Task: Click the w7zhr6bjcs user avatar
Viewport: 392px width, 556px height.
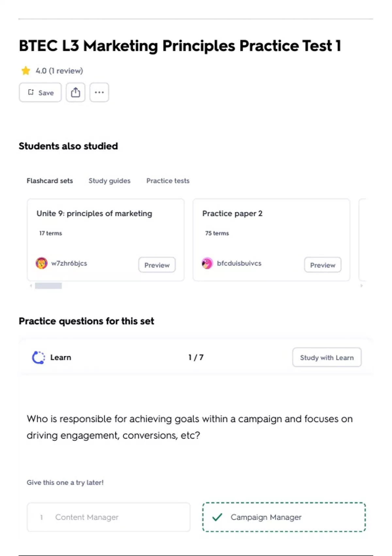Action: tap(41, 263)
